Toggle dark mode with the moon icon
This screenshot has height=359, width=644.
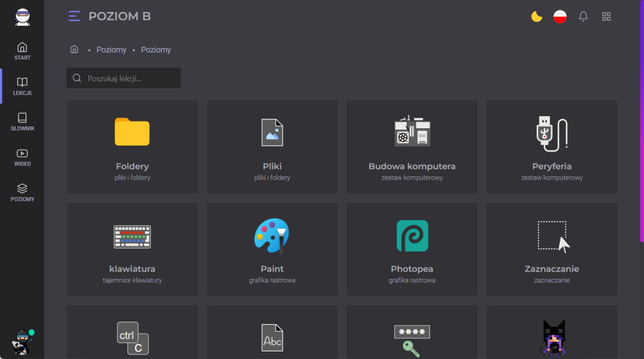(x=537, y=17)
